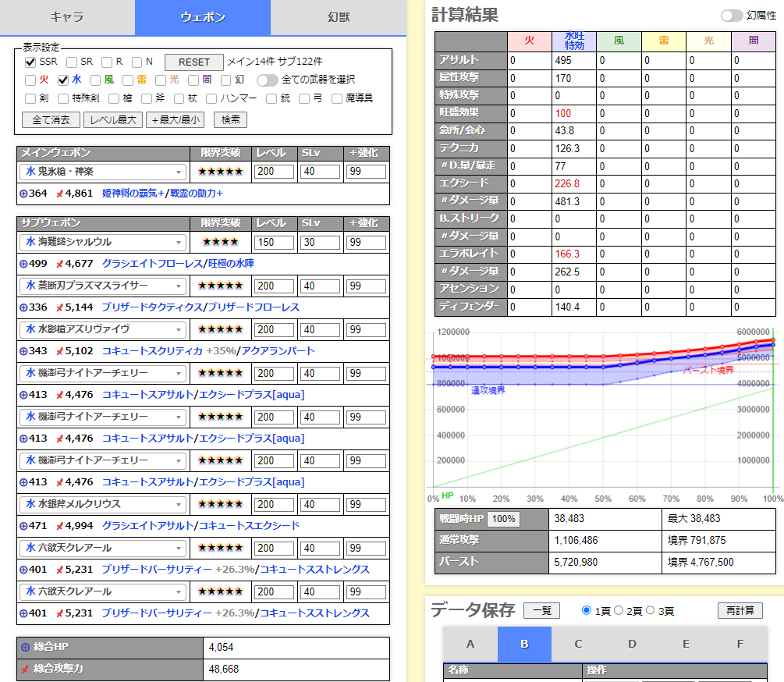Viewport: 784px width, 682px height.
Task: Select the 2頁 radio button
Action: [619, 610]
